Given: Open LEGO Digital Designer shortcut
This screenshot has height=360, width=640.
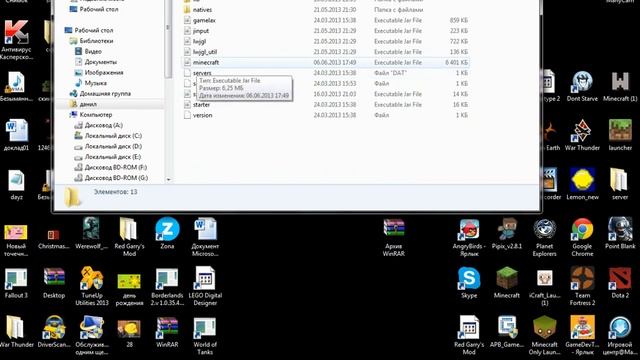Looking at the screenshot, I should pyautogui.click(x=205, y=286).
